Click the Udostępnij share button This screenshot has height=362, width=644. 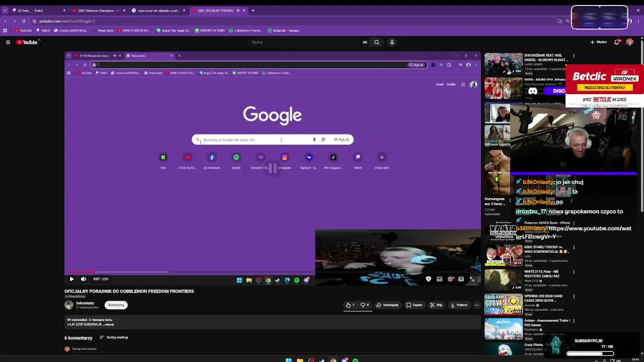(388, 305)
